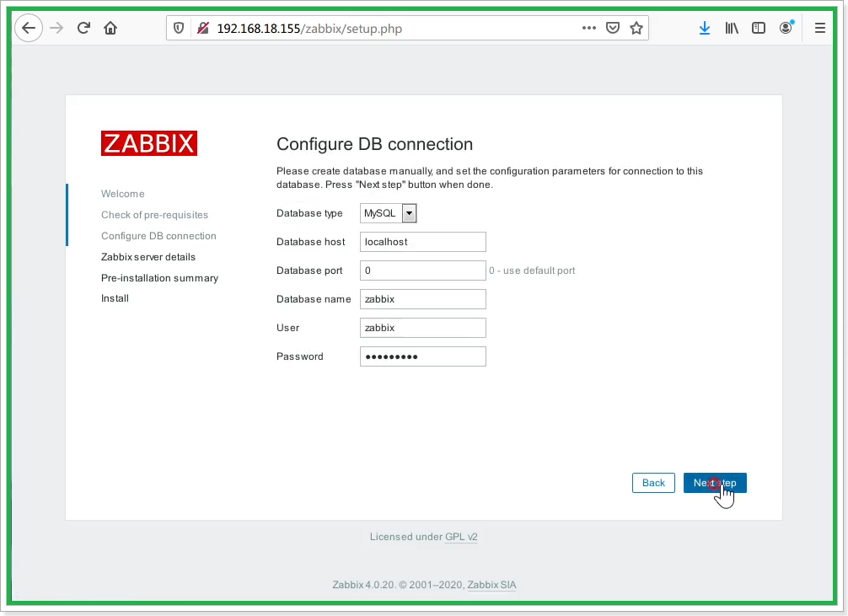Click the Database host label
848x616 pixels.
(x=310, y=242)
